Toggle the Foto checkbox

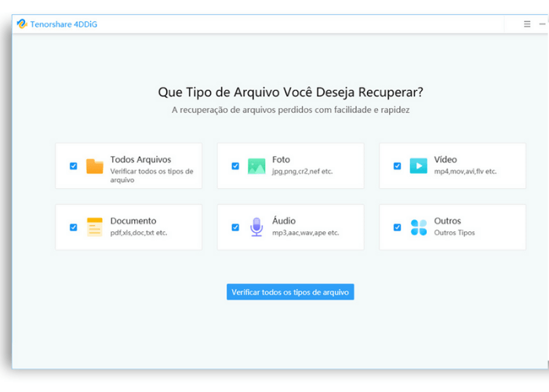pos(235,166)
